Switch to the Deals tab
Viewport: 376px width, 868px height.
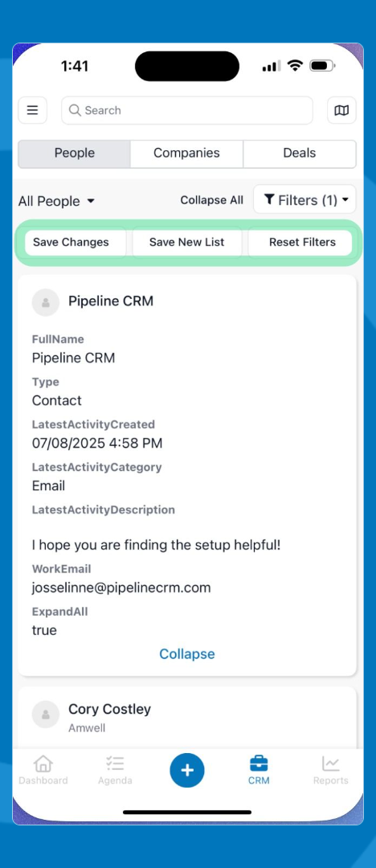click(300, 154)
